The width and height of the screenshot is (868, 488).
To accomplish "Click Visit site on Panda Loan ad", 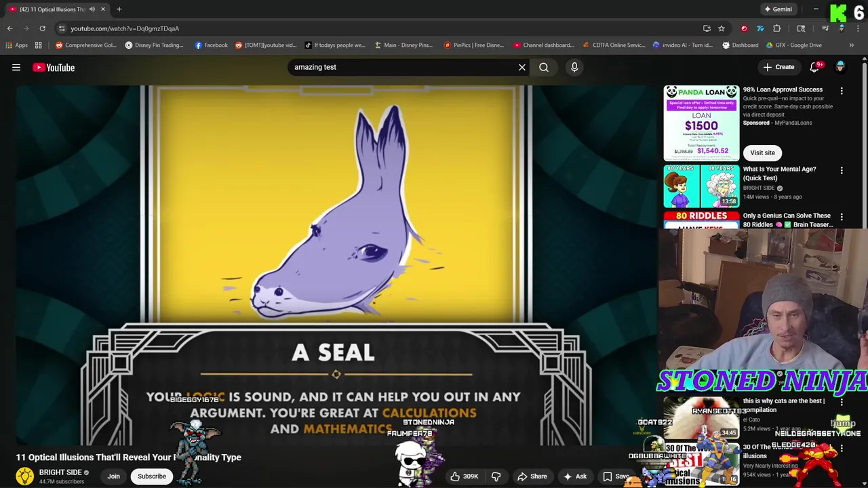I will [x=762, y=152].
